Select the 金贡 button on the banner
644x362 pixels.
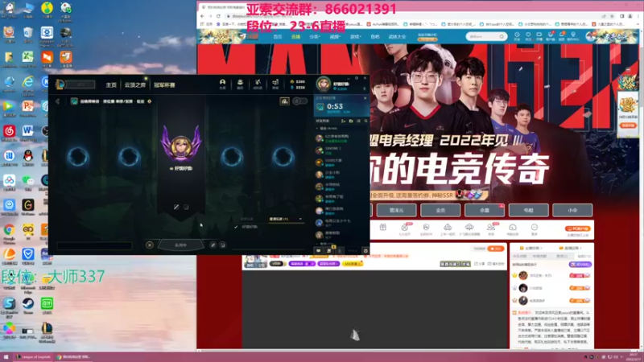click(440, 210)
